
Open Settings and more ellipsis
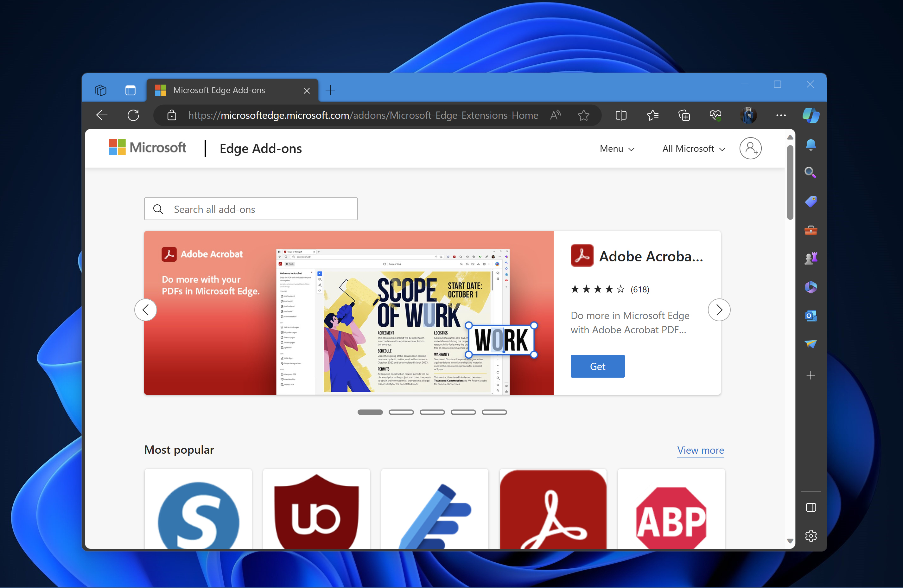pos(781,115)
